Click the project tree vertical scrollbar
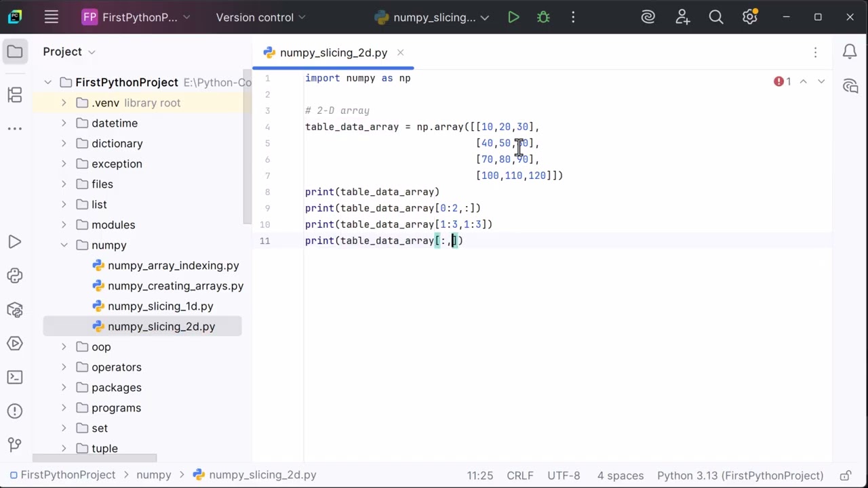Screen dimensions: 868x488 247,146
